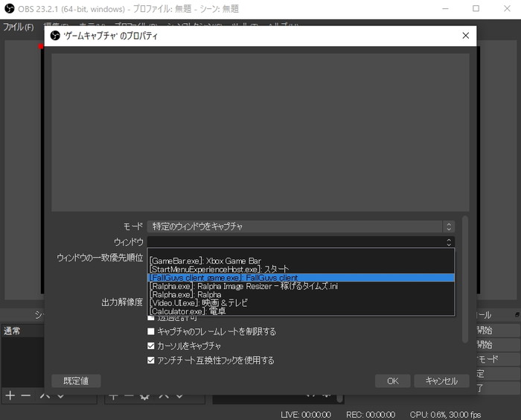Click the 出力解像度 label
The width and height of the screenshot is (521, 420).
tap(122, 302)
